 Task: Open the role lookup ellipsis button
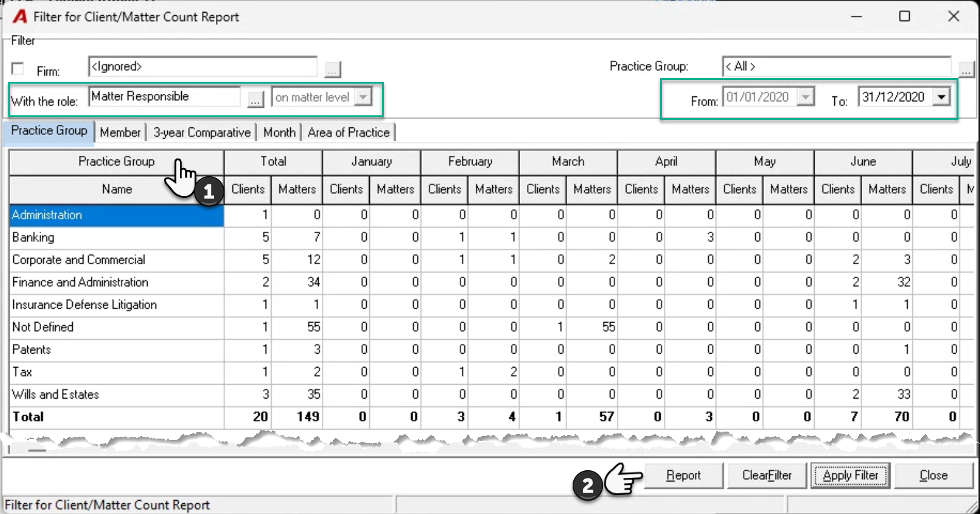[x=255, y=99]
